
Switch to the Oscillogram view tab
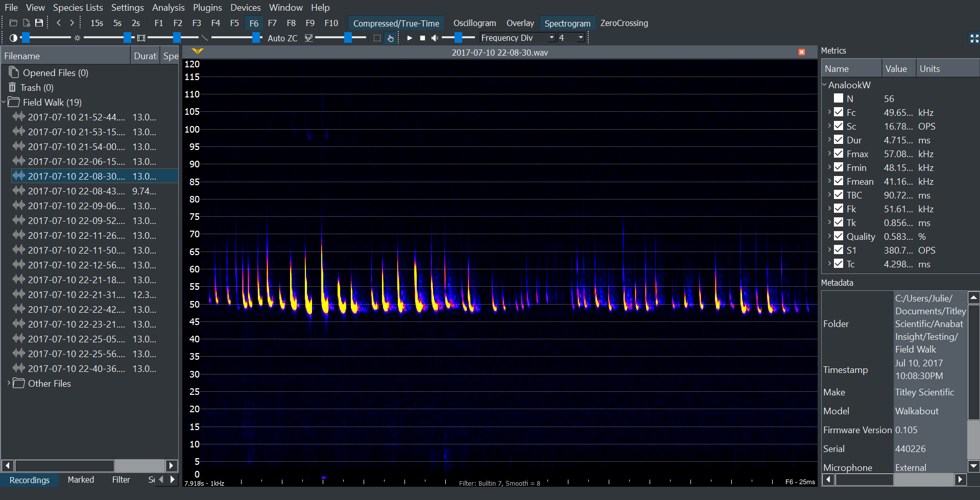pyautogui.click(x=474, y=23)
